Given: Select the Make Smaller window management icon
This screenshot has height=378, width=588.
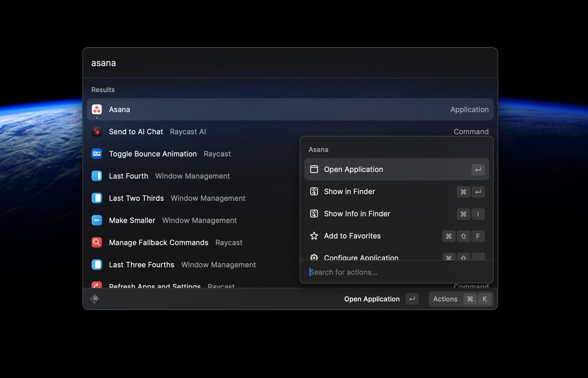Looking at the screenshot, I should click(x=97, y=220).
